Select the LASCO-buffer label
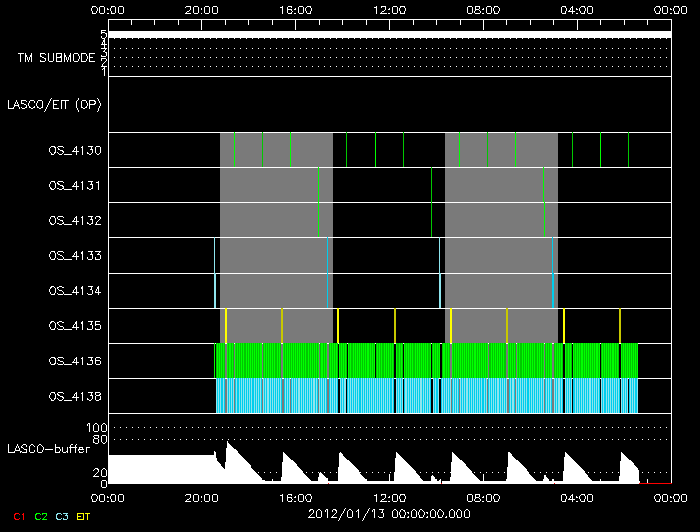Image resolution: width=700 pixels, height=532 pixels. [46, 447]
